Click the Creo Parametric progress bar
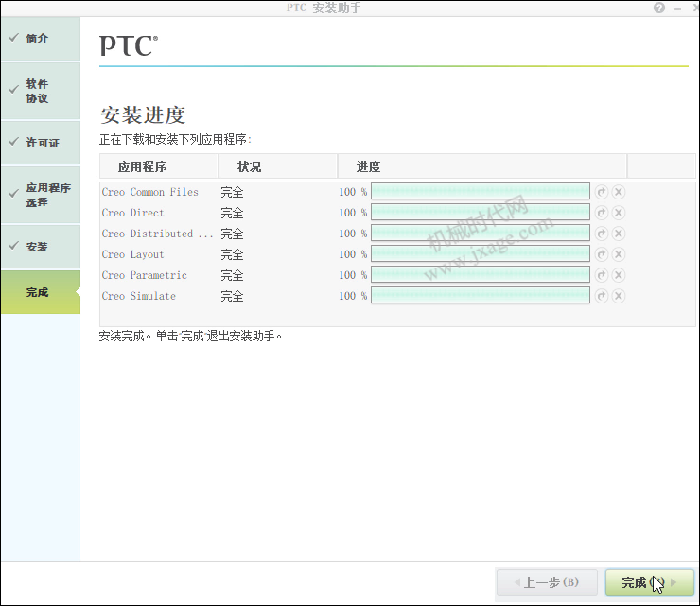Image resolution: width=700 pixels, height=606 pixels. (x=481, y=274)
